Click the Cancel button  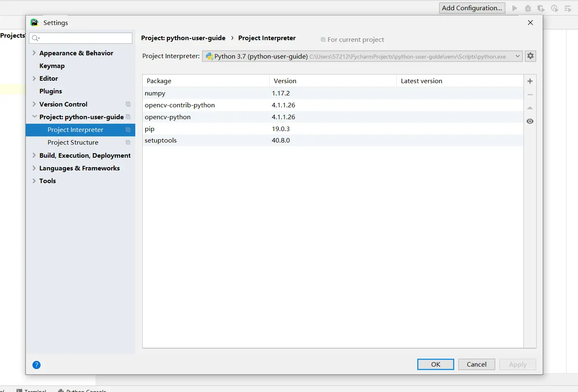point(477,365)
